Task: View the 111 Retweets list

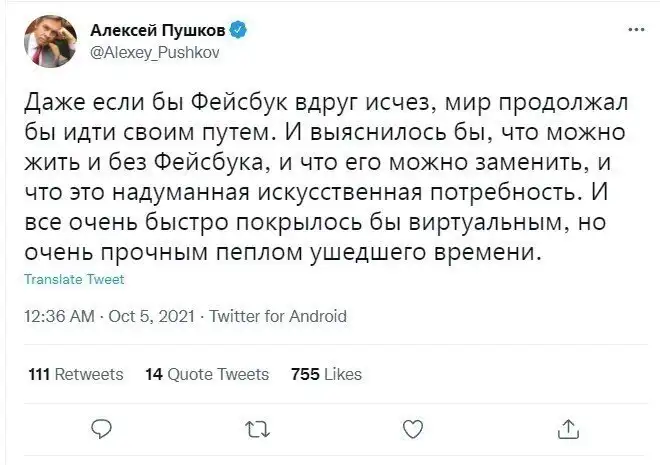Action: click(77, 374)
